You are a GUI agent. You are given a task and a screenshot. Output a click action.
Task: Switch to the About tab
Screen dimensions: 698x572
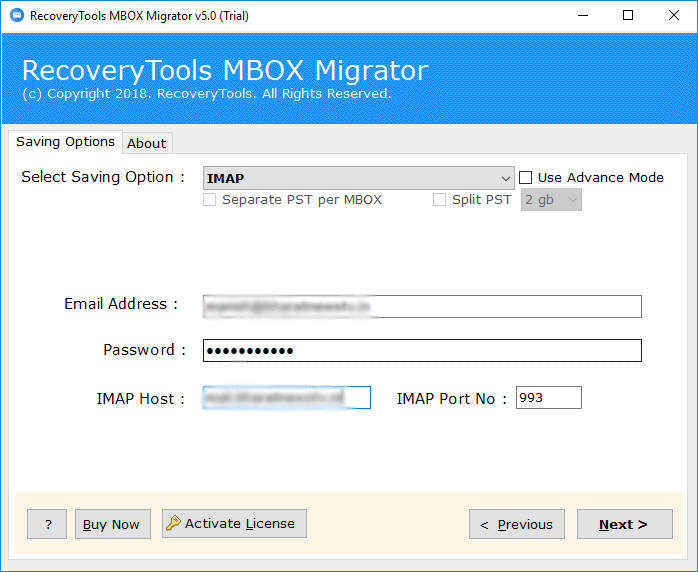tap(146, 143)
